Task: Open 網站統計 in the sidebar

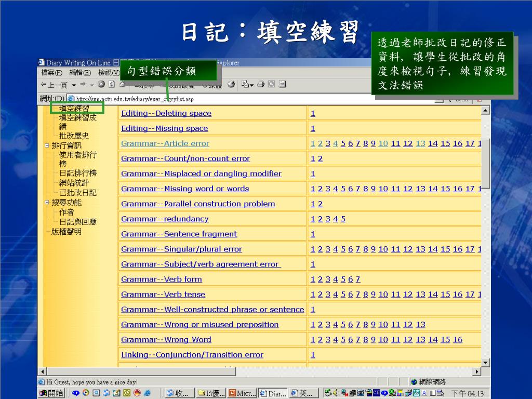Action: [x=74, y=183]
